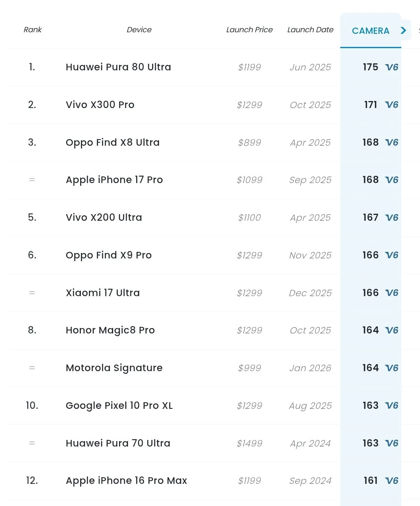This screenshot has height=506, width=420.
Task: Click the V6 badge next to Huawei Pura 80 Ultra
Action: pos(392,67)
